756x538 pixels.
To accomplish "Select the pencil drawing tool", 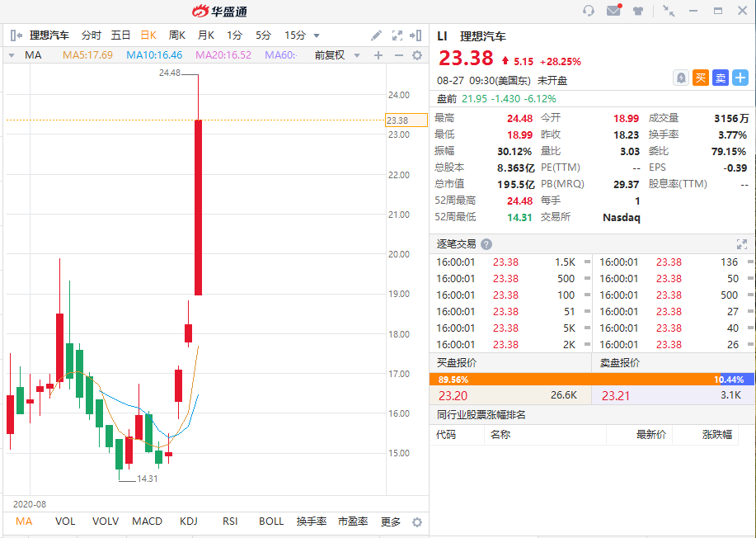I will coord(376,35).
